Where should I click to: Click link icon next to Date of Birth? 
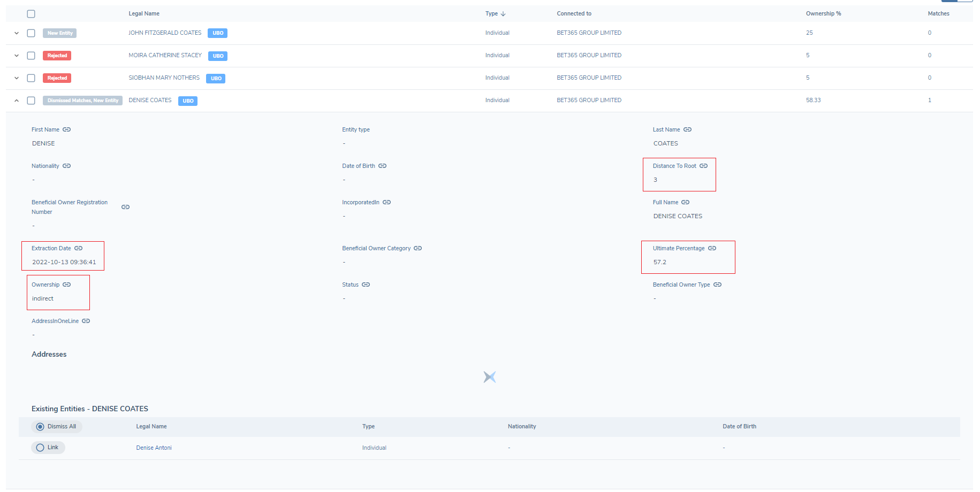click(382, 166)
